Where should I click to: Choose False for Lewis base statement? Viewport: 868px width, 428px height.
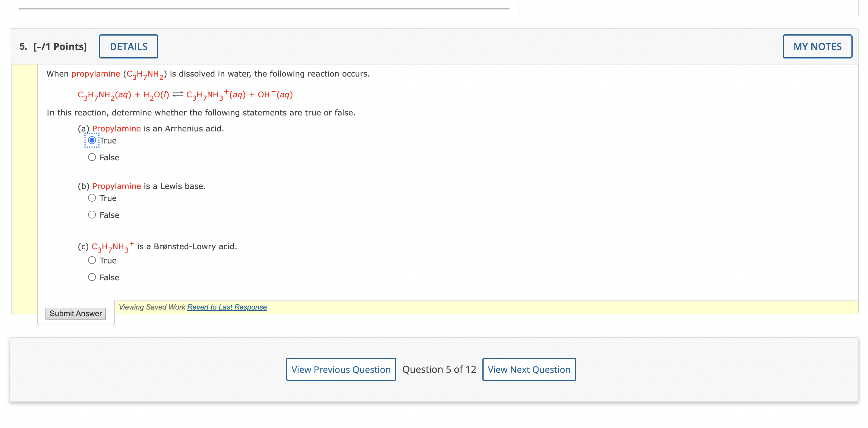pyautogui.click(x=92, y=215)
